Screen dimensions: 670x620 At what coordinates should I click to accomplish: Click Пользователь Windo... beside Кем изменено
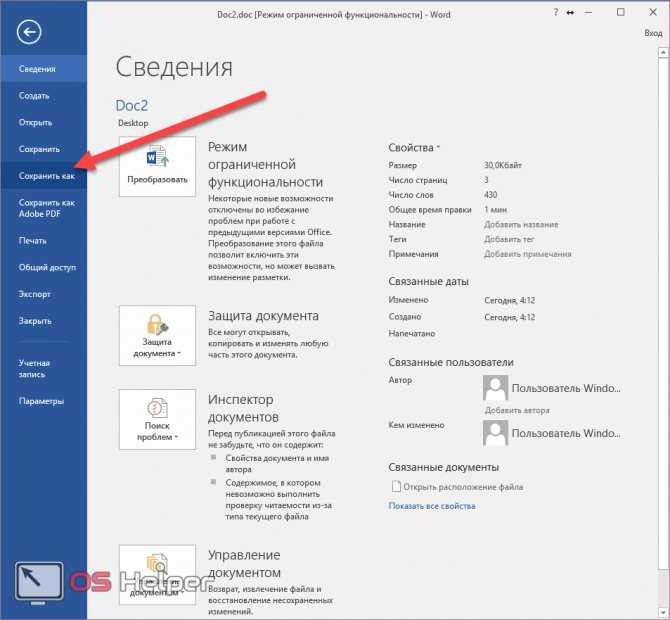coord(566,433)
